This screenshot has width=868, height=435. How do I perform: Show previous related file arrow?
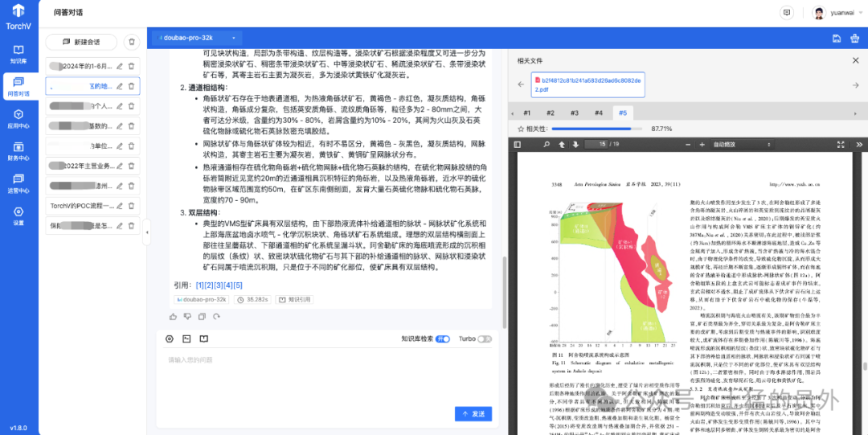[521, 84]
